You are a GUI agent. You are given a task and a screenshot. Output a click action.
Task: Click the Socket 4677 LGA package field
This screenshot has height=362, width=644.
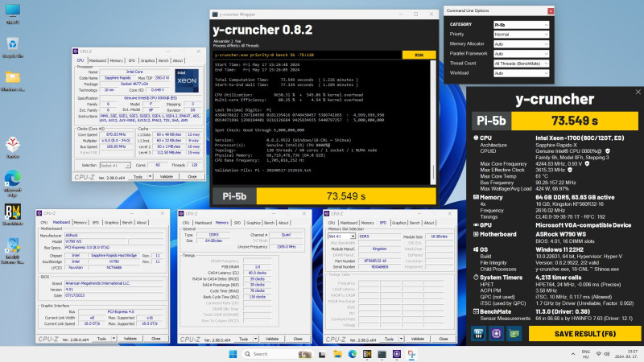pos(134,84)
